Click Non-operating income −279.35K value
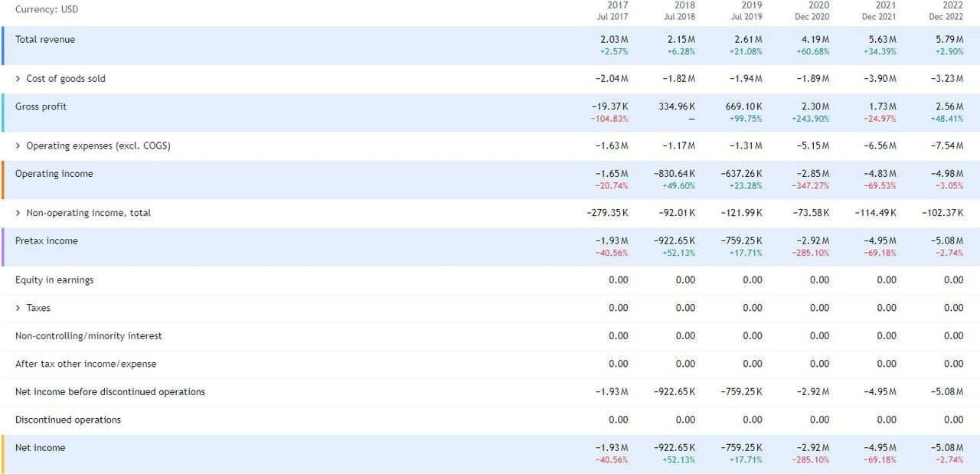The height and width of the screenshot is (474, 980). pyautogui.click(x=608, y=213)
